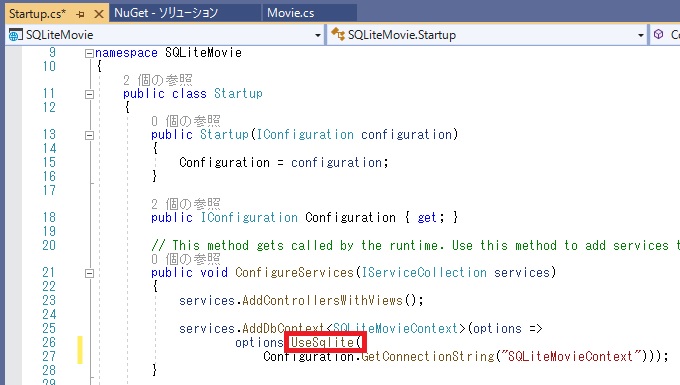Image resolution: width=680 pixels, height=385 pixels.
Task: Open references above Startup constructor
Action: click(x=186, y=121)
